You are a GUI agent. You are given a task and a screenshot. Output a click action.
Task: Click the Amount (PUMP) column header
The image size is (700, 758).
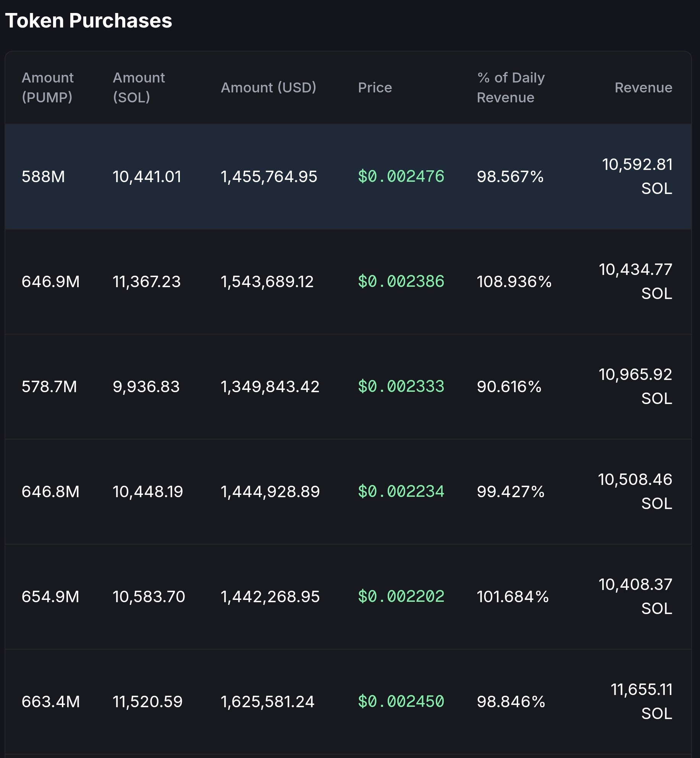coord(47,87)
